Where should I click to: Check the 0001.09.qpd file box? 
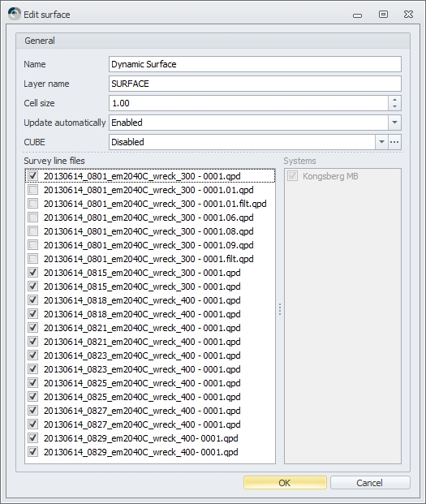pyautogui.click(x=32, y=245)
